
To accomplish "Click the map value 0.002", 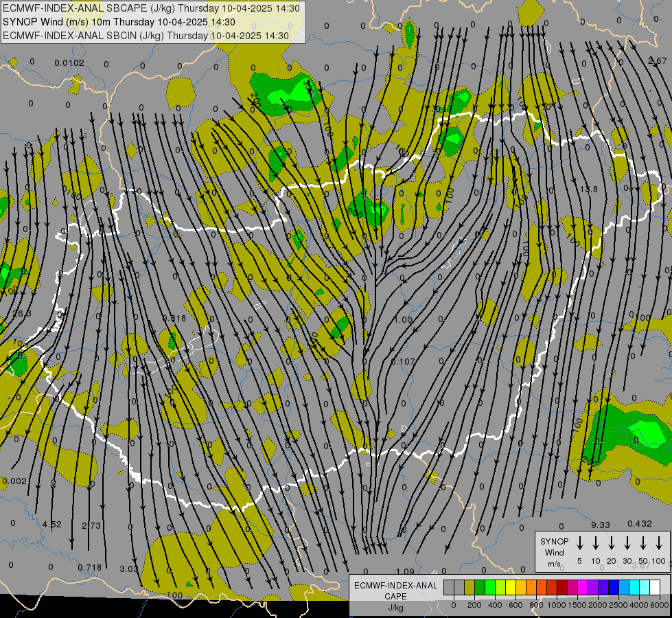I will (14, 481).
